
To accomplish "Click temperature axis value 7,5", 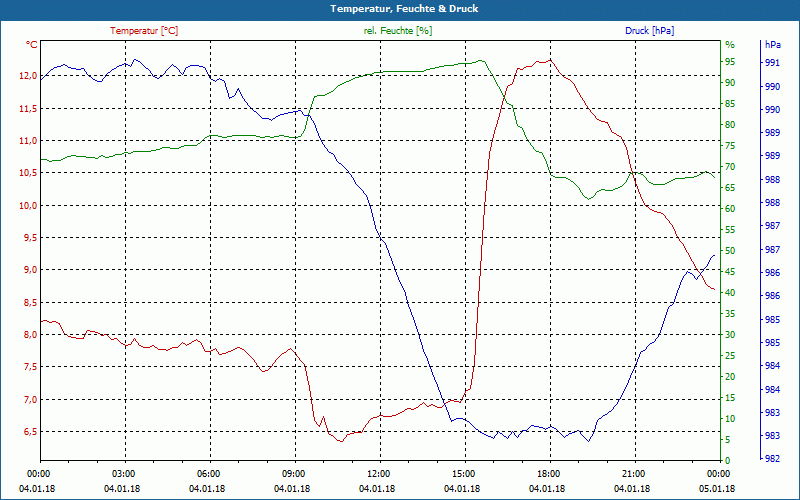I will [30, 367].
